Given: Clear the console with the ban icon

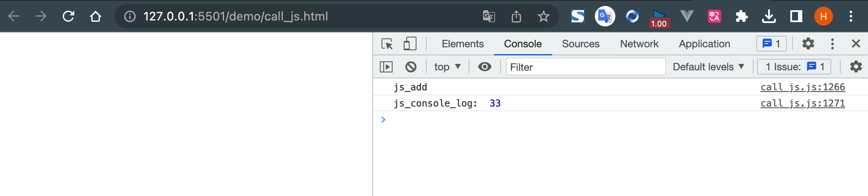Looking at the screenshot, I should [x=411, y=67].
